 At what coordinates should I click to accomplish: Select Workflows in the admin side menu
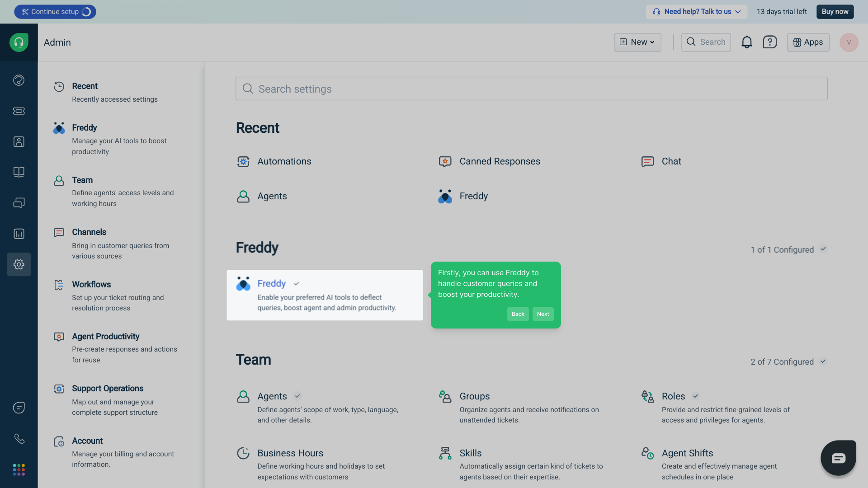pyautogui.click(x=91, y=284)
